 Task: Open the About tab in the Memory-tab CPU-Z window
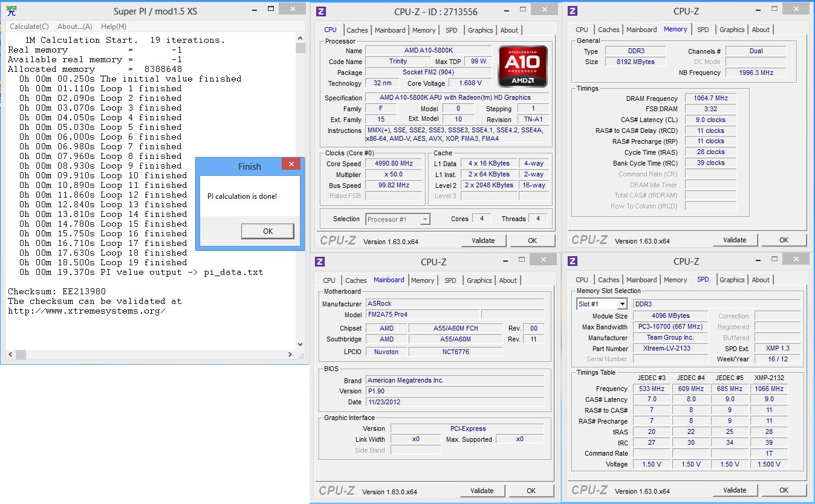(x=761, y=30)
